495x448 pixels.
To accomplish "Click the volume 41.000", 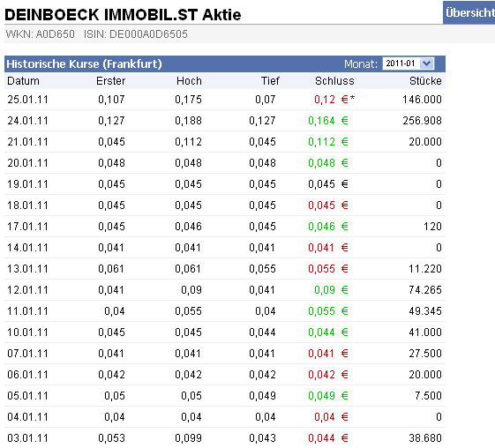I will coord(425,332).
